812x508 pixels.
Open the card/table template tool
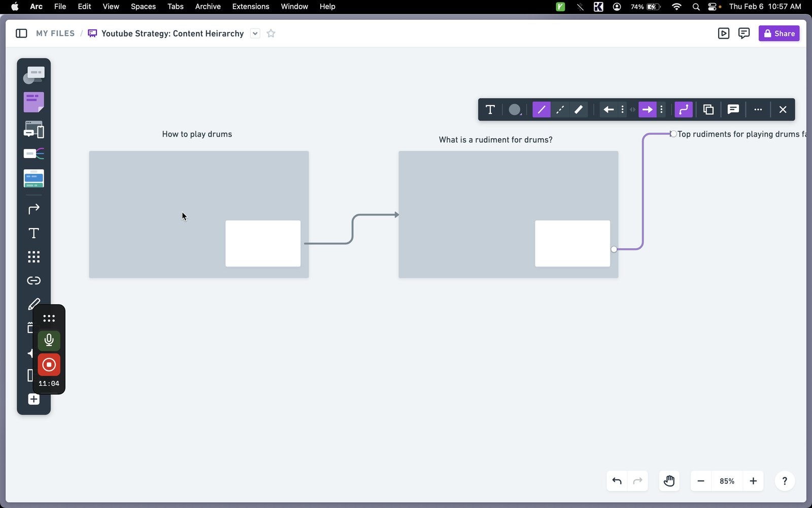tap(33, 178)
